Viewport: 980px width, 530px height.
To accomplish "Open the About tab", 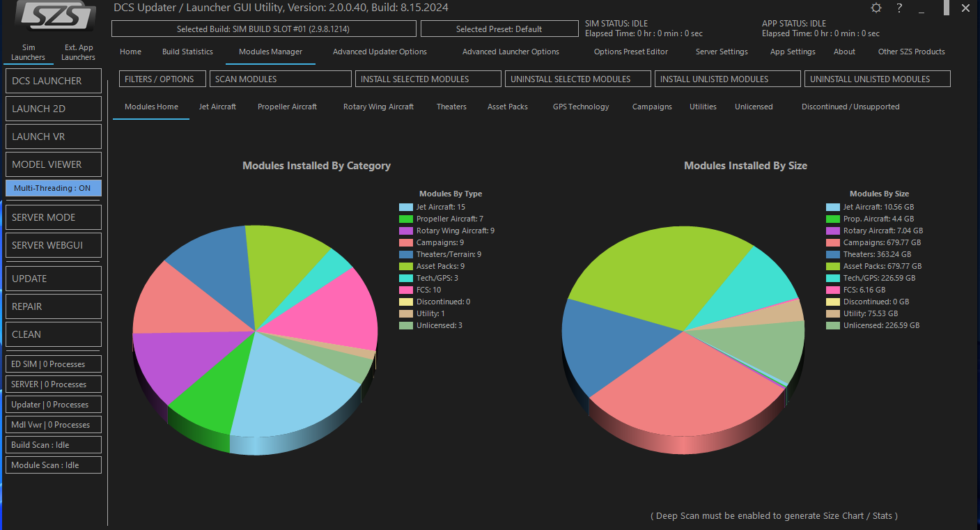I will pos(844,52).
